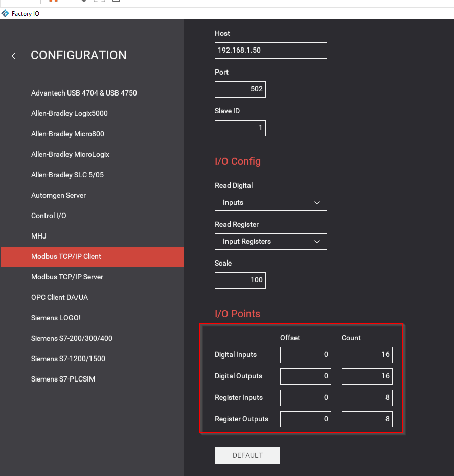The width and height of the screenshot is (454, 476).
Task: Select Advantech USB 4704 & USB 4750 driver
Action: click(84, 93)
